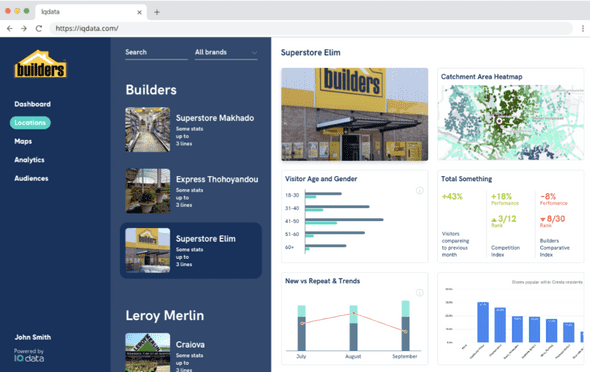
Task: Select Locations in the sidebar
Action: (30, 123)
